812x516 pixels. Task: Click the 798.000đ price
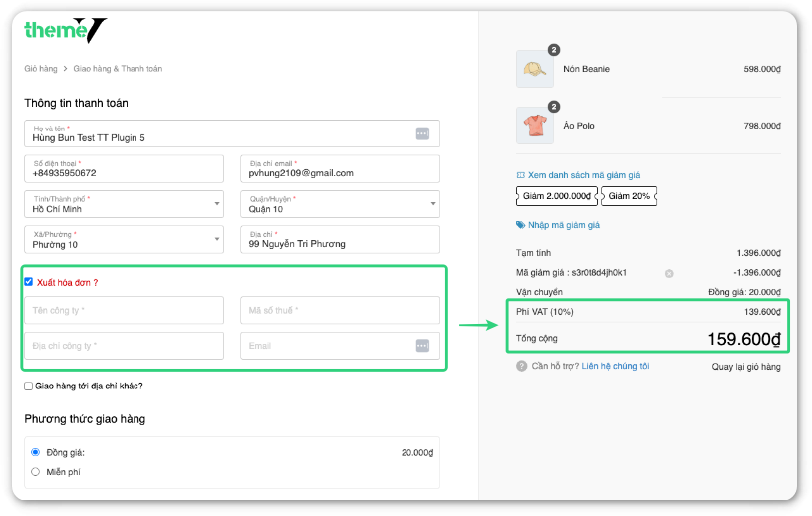pyautogui.click(x=762, y=126)
